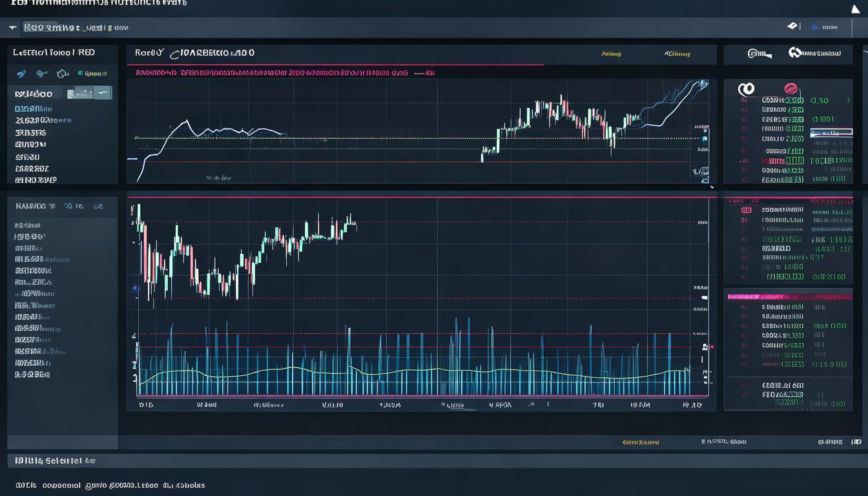Screen dimensions: 868x496
Task: Click the blue circular icon in the top toolbar
Action: (815, 28)
